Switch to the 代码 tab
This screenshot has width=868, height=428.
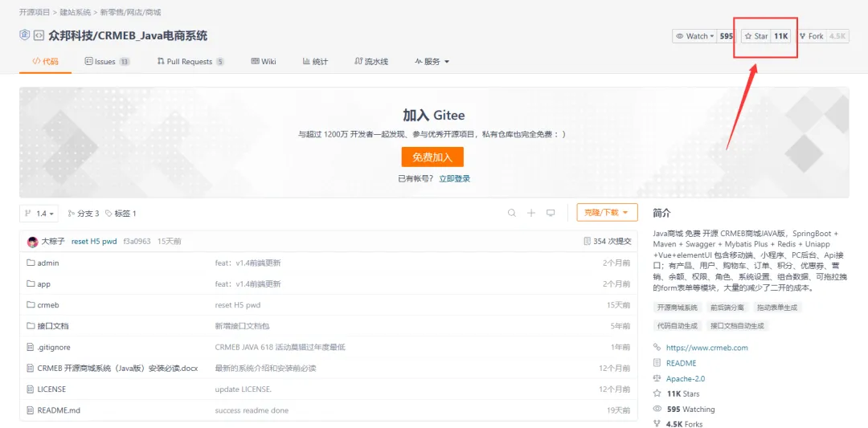pyautogui.click(x=45, y=61)
